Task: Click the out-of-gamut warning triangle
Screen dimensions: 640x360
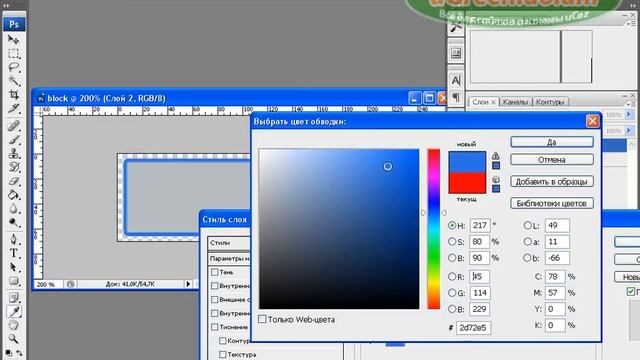Action: coord(496,156)
